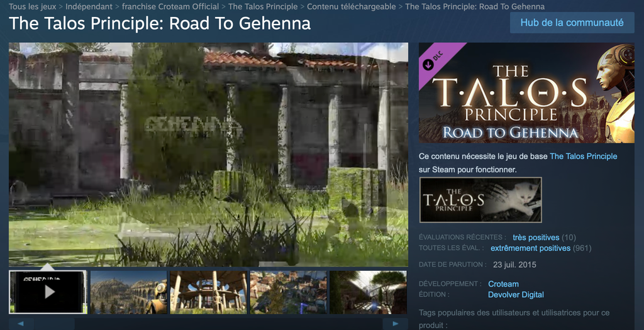The image size is (644, 330).
Task: Click the left arrow of thumbnail strip
Action: (21, 324)
